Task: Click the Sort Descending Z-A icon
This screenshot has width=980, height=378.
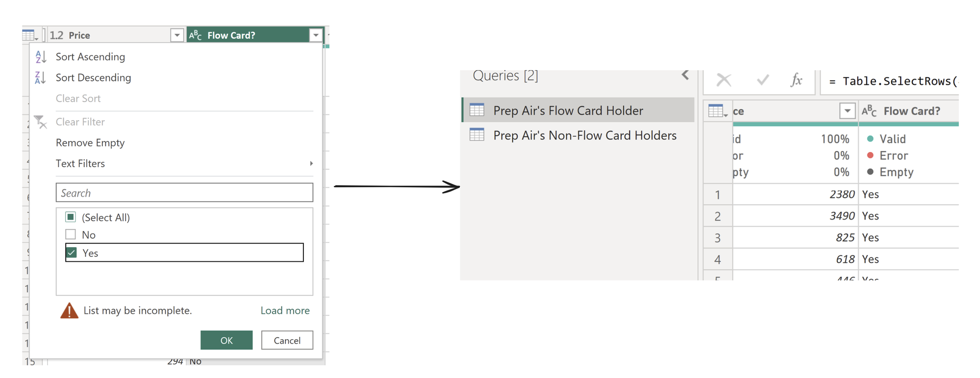Action: point(41,77)
